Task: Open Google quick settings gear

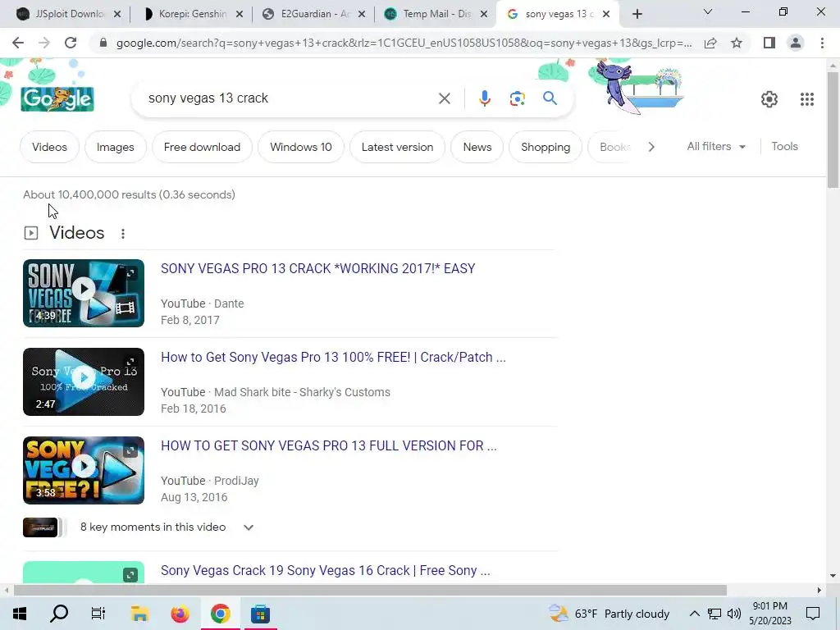Action: tap(769, 98)
